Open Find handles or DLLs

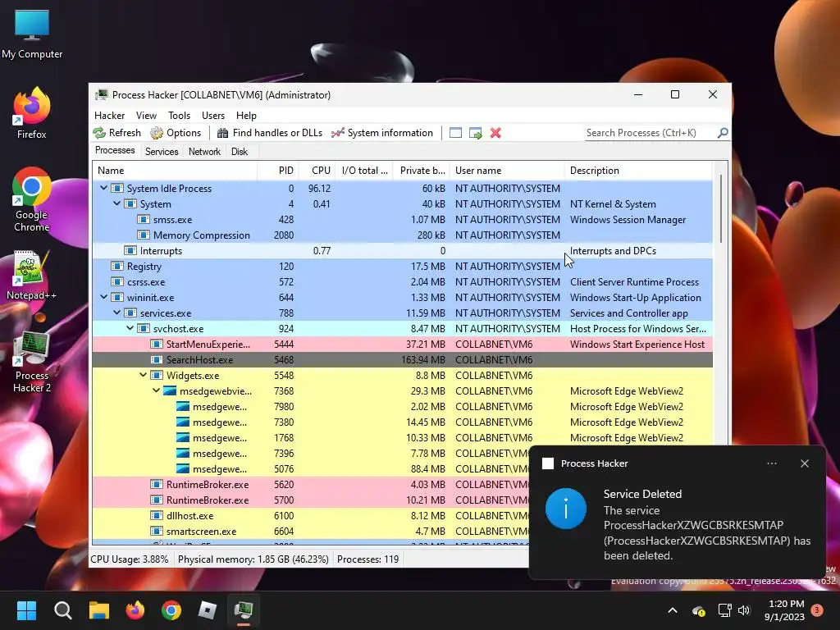coord(269,133)
